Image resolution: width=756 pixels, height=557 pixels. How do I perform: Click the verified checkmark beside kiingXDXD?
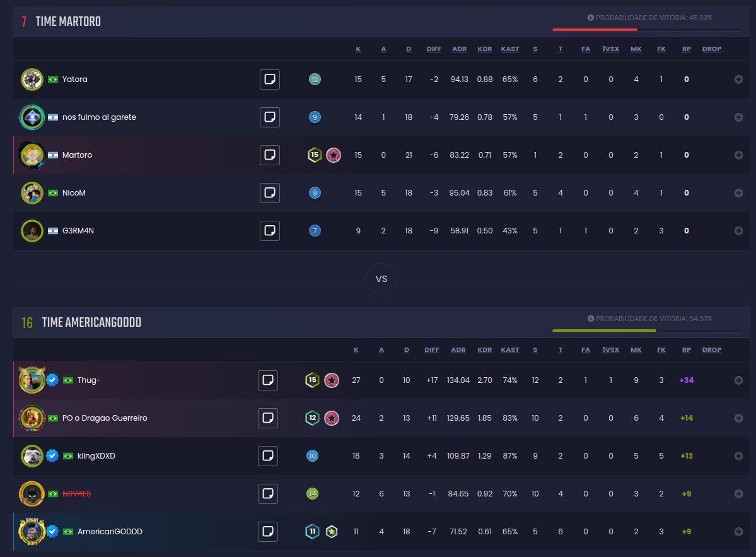coord(52,455)
